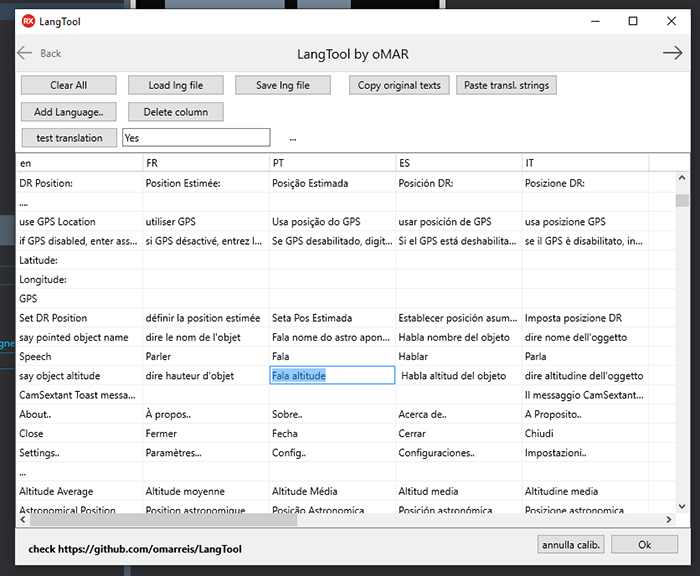Image resolution: width=700 pixels, height=576 pixels.
Task: Click cell 'Latitude:'
Action: (x=79, y=260)
